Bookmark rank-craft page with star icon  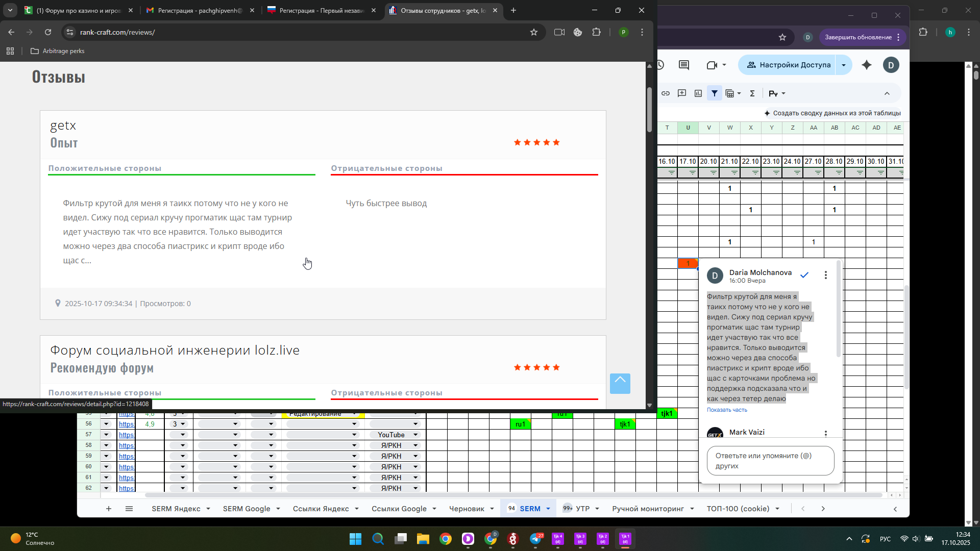534,32
